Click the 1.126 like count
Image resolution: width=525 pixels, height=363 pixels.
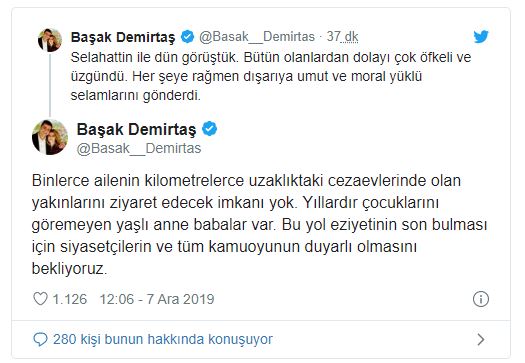pos(70,299)
